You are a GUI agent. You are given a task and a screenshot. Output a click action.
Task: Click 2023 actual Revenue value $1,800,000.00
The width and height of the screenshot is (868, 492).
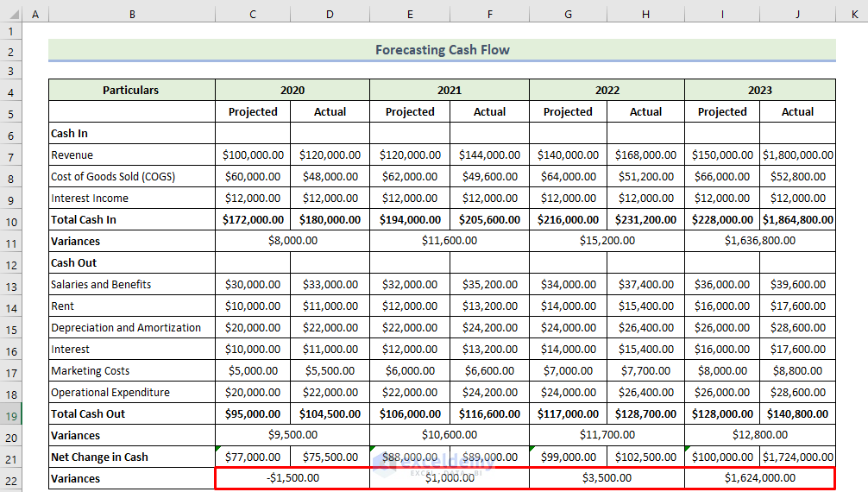797,155
